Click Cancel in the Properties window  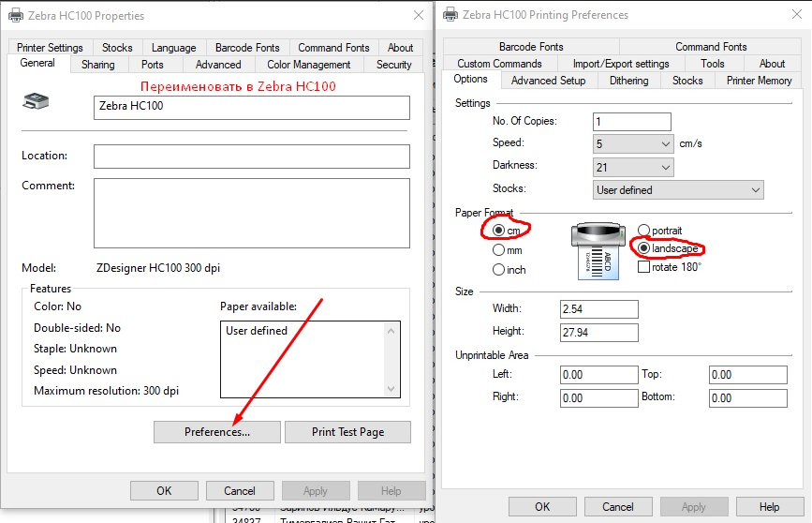point(239,490)
